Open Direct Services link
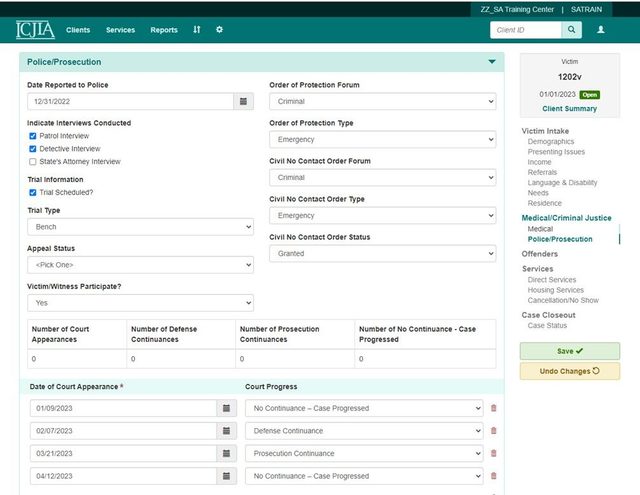This screenshot has width=640, height=495. [x=551, y=280]
